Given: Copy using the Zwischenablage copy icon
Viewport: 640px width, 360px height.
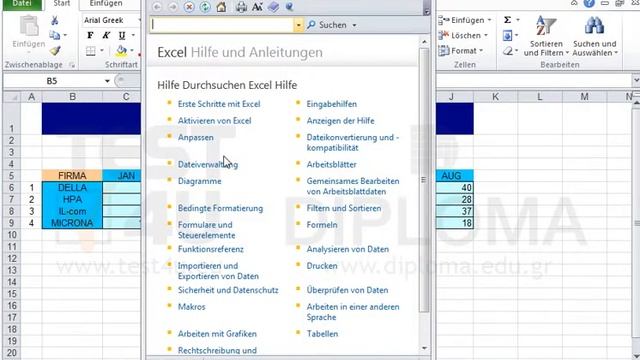Looking at the screenshot, I should (54, 36).
